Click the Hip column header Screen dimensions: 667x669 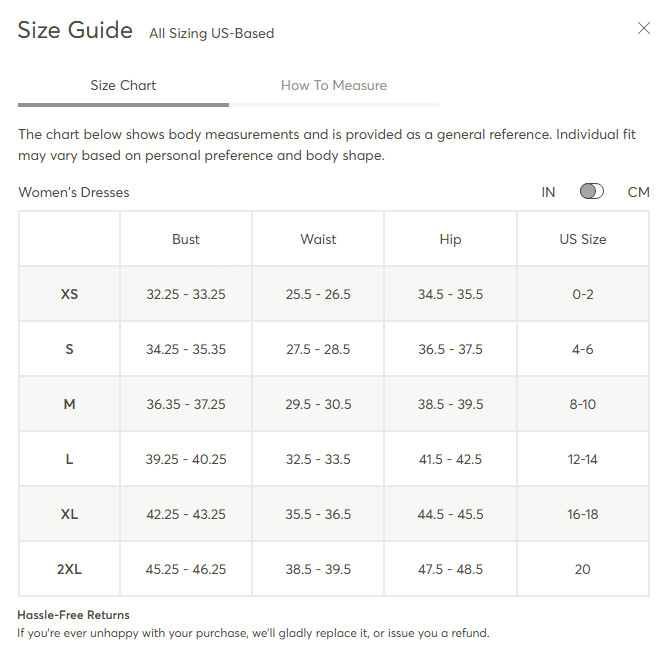450,239
